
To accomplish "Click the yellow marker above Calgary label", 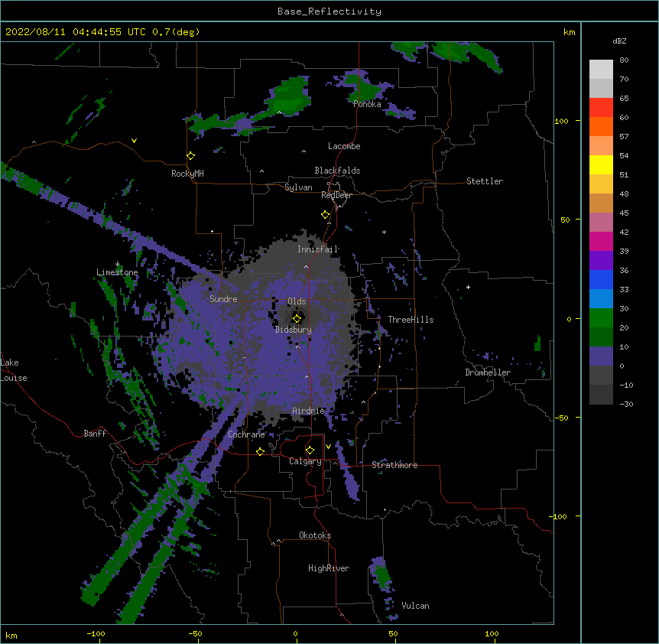I will (310, 450).
